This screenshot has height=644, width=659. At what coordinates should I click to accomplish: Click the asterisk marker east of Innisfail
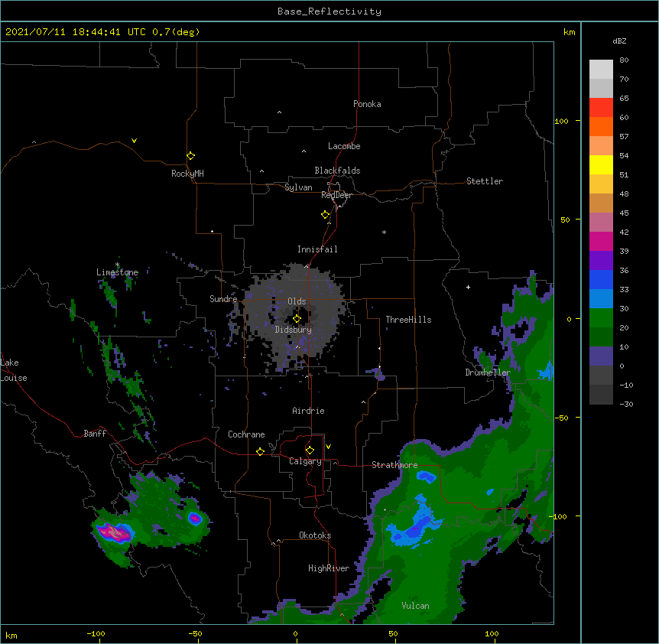coord(384,232)
